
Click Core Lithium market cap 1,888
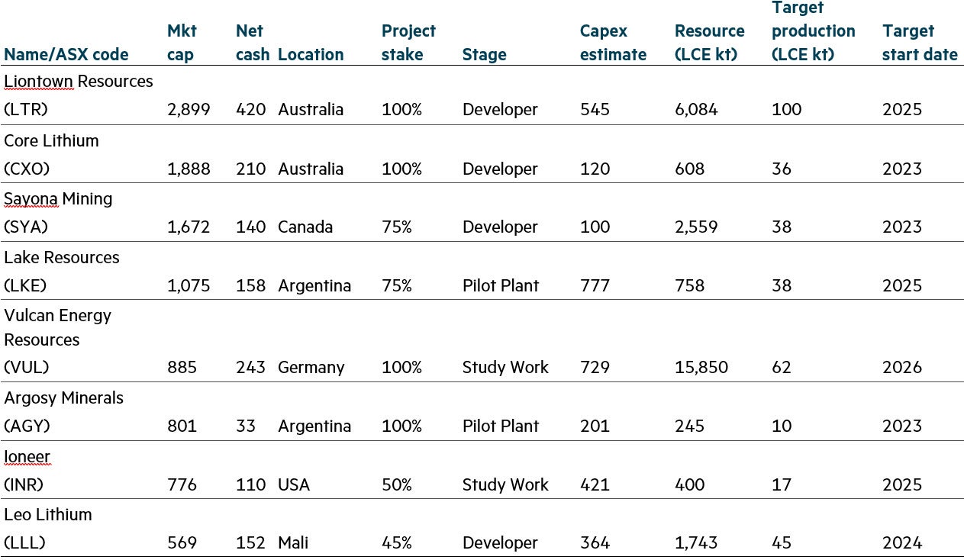tap(189, 169)
